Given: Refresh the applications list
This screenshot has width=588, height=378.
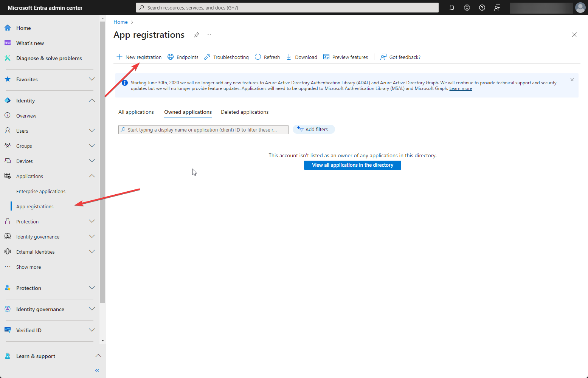Looking at the screenshot, I should (267, 57).
